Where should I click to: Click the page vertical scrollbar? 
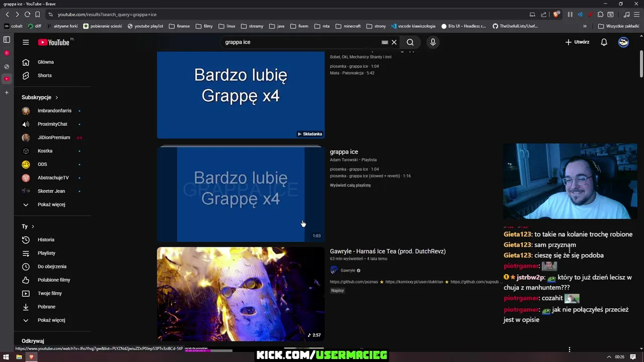[641, 63]
